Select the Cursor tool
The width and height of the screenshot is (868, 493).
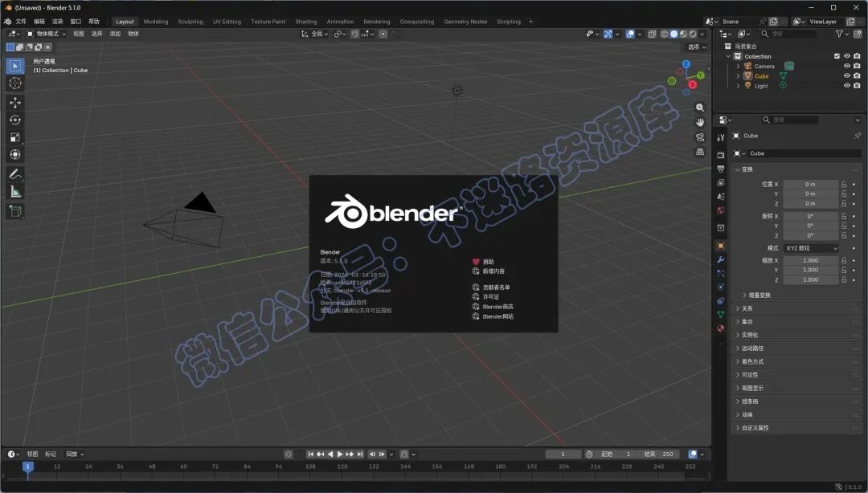[15, 83]
